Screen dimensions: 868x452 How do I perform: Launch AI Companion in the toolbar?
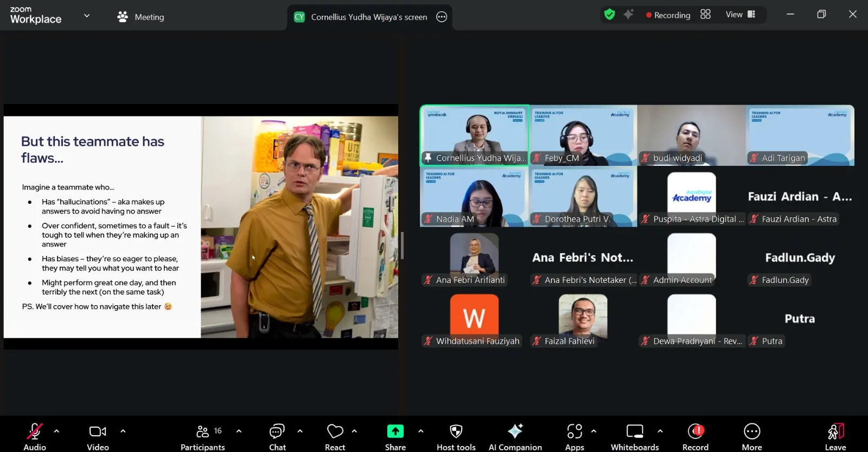click(x=515, y=436)
